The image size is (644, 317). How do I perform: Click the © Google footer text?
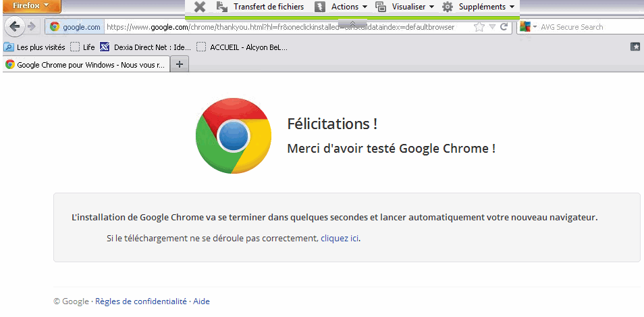(x=71, y=301)
